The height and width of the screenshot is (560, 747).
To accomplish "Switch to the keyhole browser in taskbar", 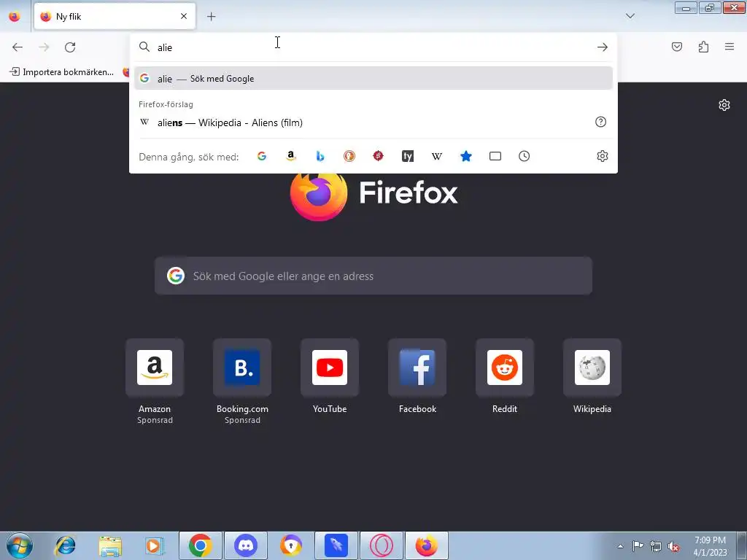I will click(291, 545).
